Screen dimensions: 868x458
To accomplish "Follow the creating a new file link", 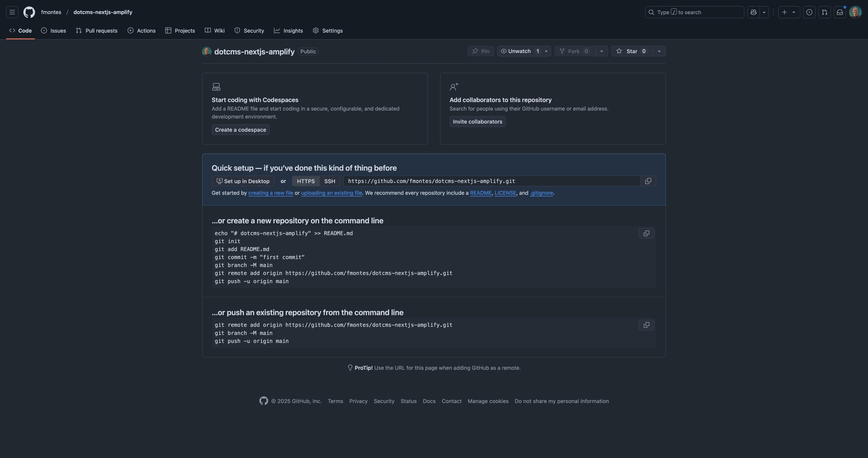I will point(271,193).
